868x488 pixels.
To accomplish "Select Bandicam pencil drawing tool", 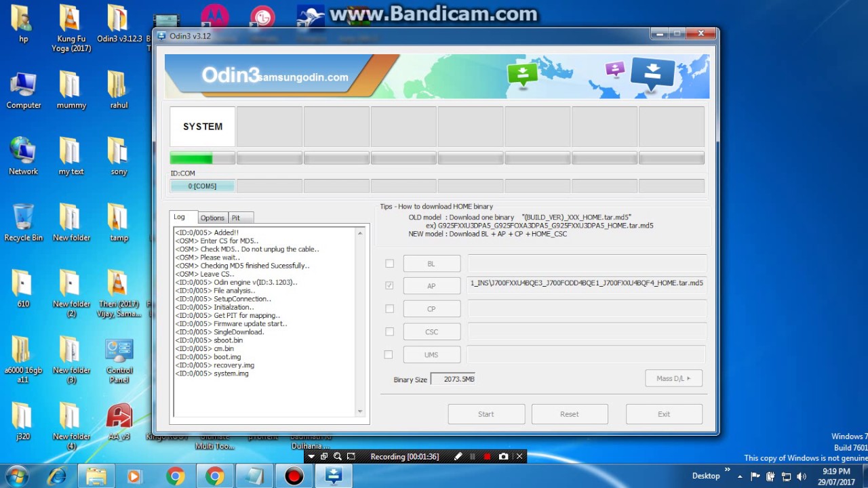I will click(458, 457).
